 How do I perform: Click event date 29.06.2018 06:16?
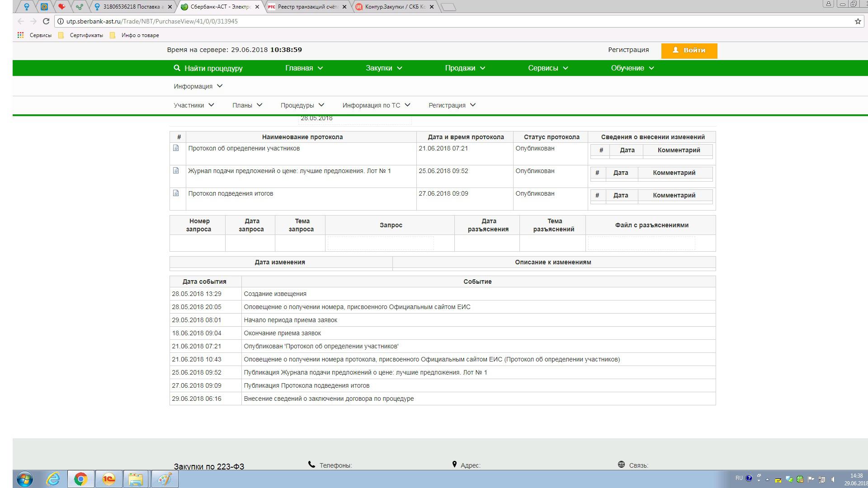click(197, 399)
